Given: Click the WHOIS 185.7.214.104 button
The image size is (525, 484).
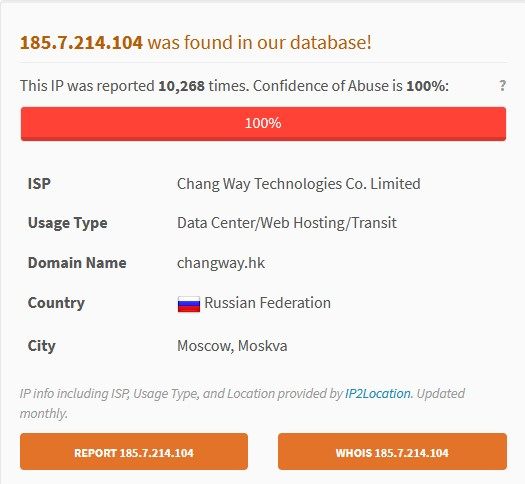Looking at the screenshot, I should point(392,452).
